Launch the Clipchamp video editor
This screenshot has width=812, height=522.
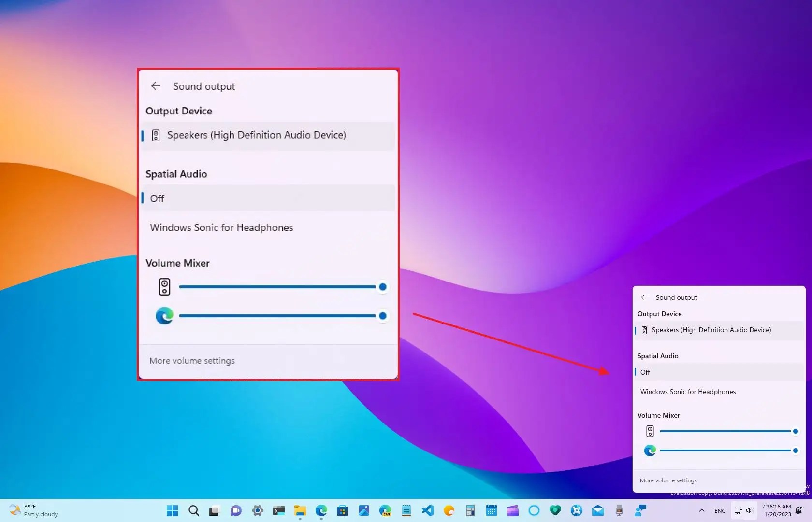(512, 510)
